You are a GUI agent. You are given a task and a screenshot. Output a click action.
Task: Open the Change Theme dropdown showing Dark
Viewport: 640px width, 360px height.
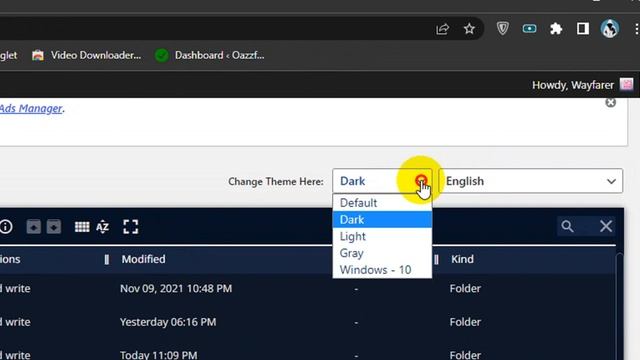382,181
